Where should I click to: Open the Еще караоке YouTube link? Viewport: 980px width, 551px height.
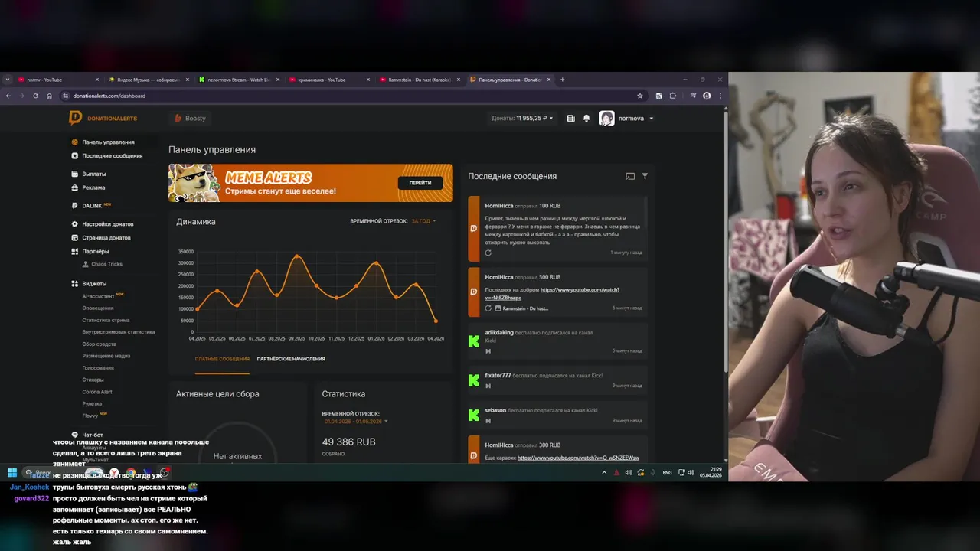click(x=578, y=458)
